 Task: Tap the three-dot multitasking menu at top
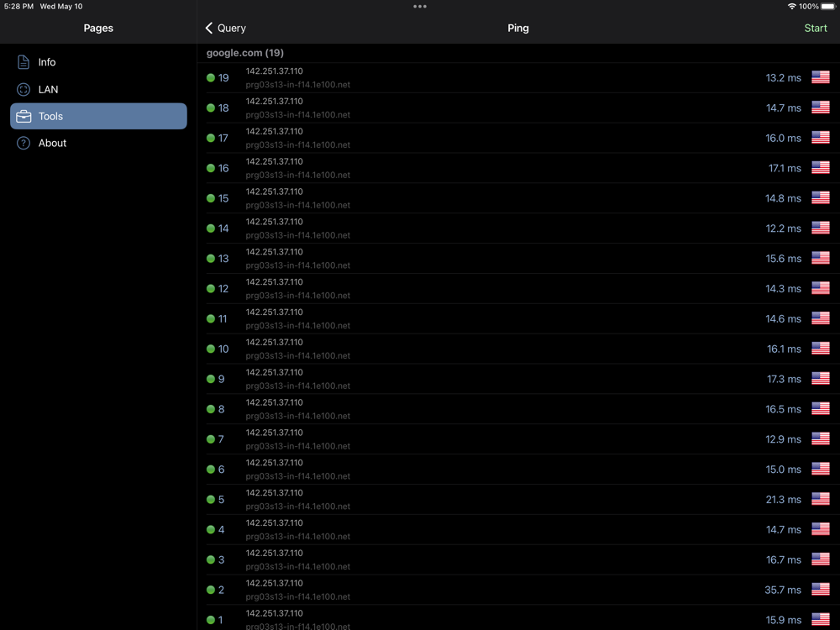coord(420,7)
